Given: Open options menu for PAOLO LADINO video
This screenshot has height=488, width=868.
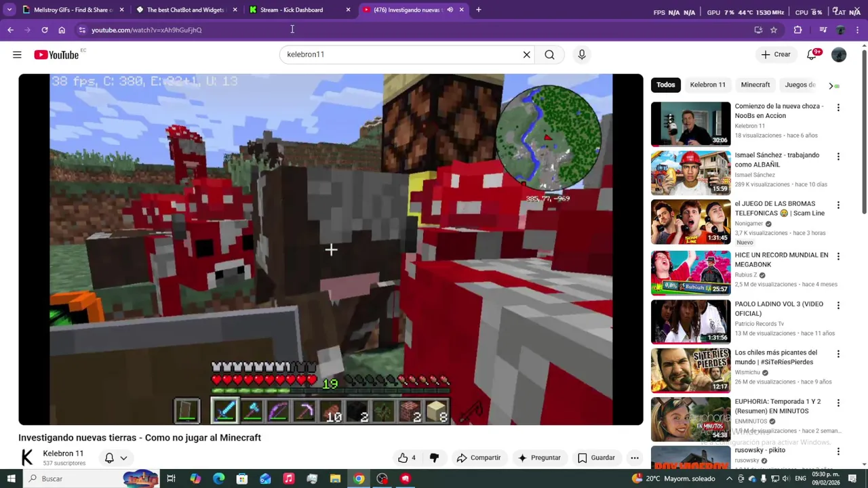Looking at the screenshot, I should [838, 305].
